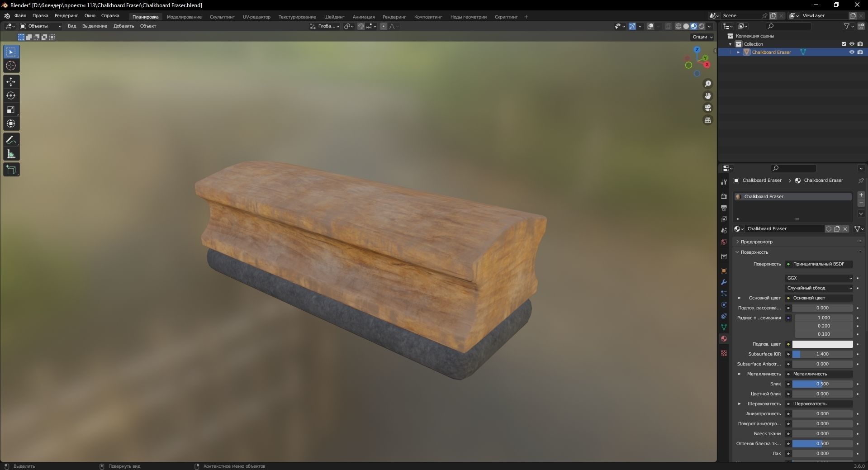Switch perspective/orthographic with grid icon

[x=708, y=120]
